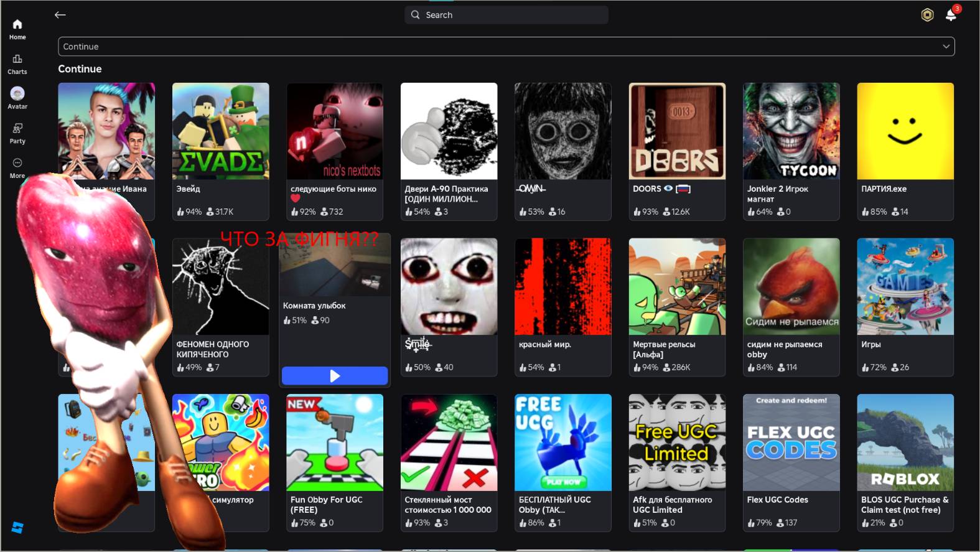Click the Комната улыбок title
The image size is (980, 552).
tap(314, 306)
